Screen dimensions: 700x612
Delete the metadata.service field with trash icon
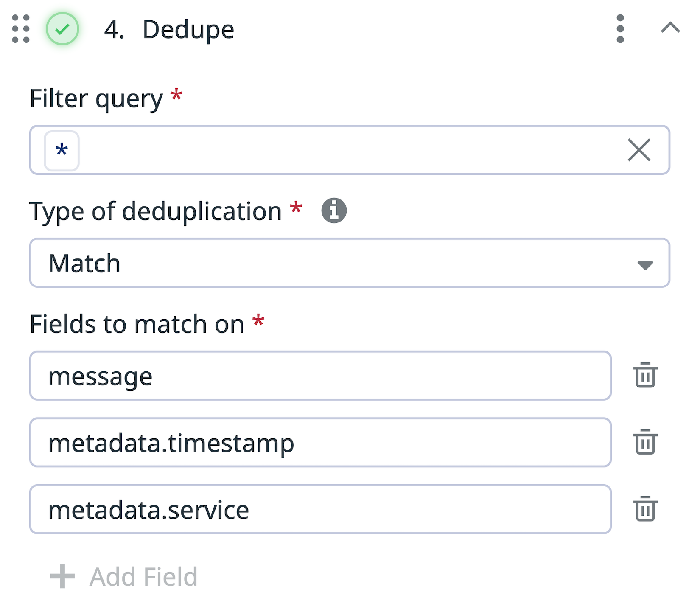(644, 510)
